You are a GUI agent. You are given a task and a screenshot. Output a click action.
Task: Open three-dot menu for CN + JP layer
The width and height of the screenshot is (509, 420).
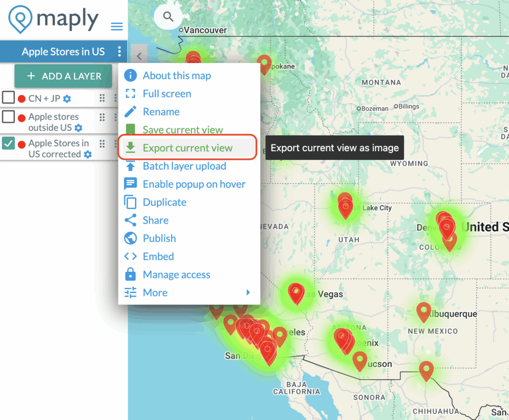(x=115, y=98)
